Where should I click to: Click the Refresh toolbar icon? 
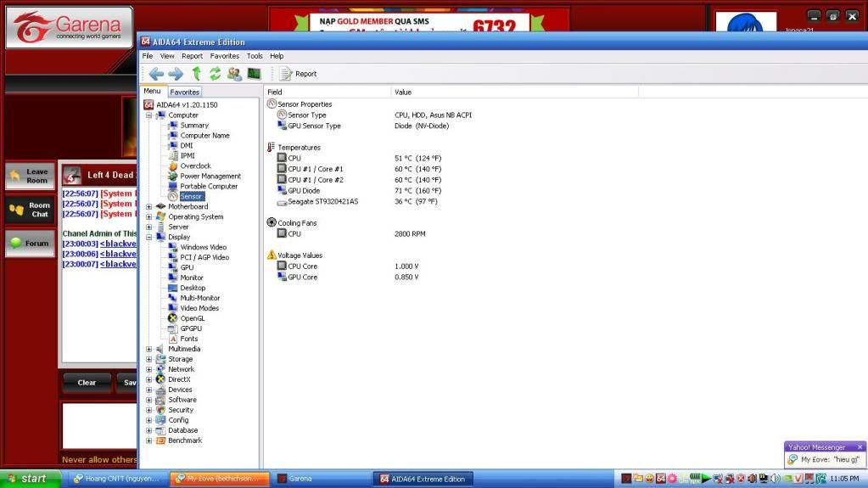coord(215,74)
